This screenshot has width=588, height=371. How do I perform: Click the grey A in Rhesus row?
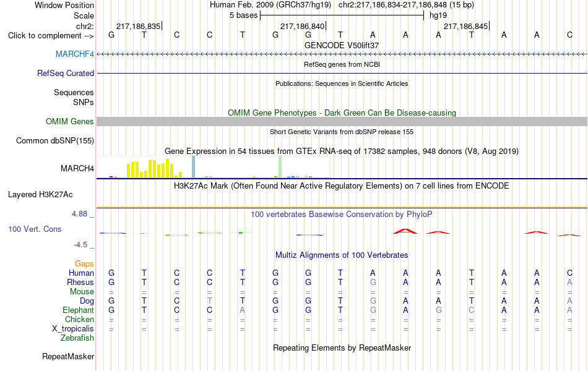(569, 282)
